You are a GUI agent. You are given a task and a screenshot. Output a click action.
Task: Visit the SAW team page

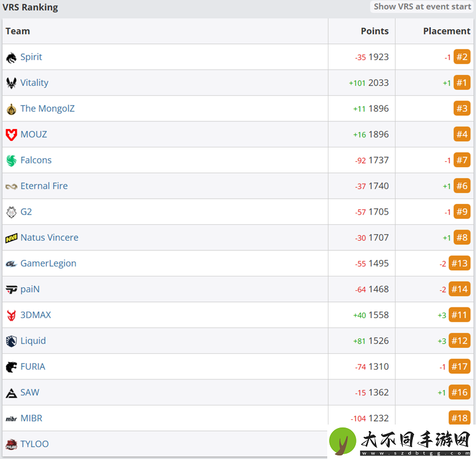pyautogui.click(x=30, y=392)
